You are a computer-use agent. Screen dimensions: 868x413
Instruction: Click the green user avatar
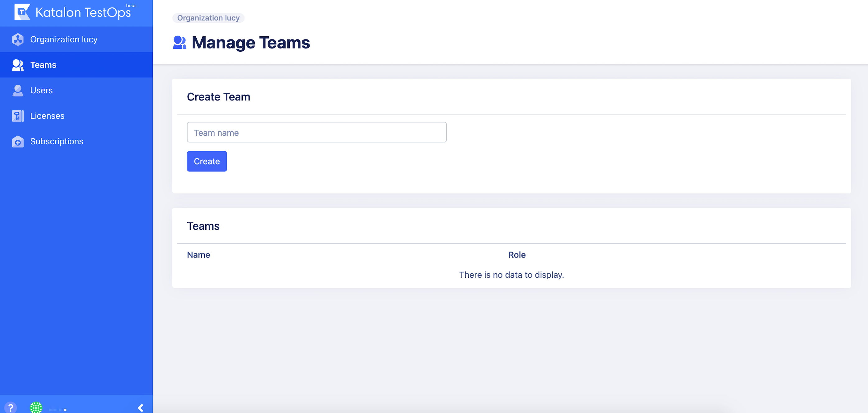[36, 407]
